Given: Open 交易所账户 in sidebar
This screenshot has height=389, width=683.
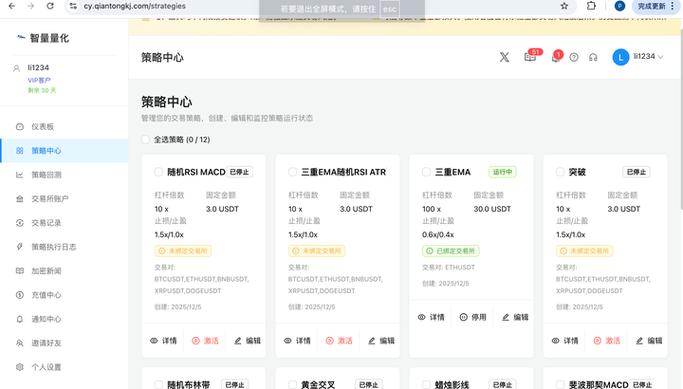Looking at the screenshot, I should [64, 199].
